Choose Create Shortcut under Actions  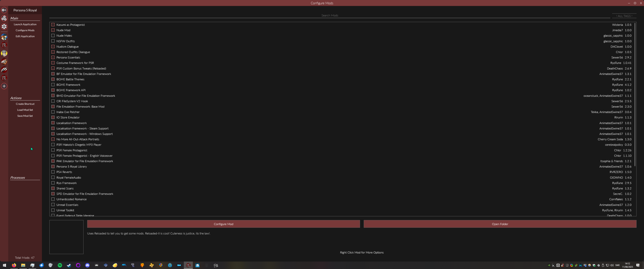click(25, 104)
